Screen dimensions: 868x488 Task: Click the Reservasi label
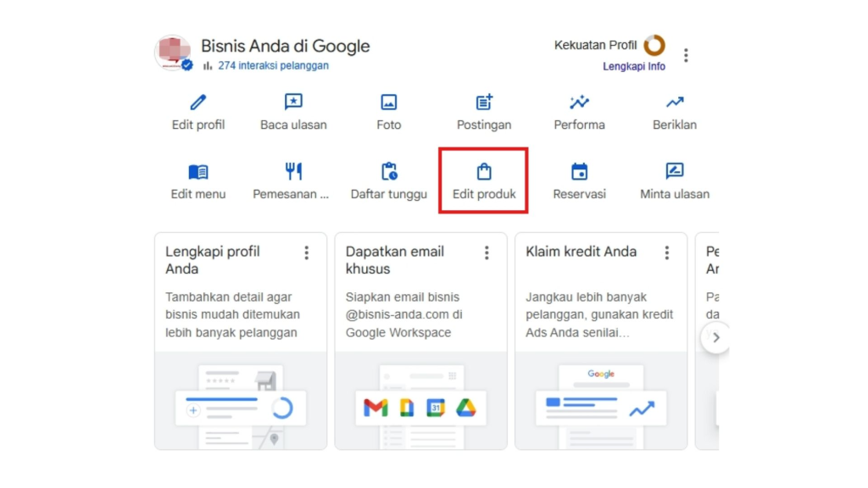coord(579,194)
